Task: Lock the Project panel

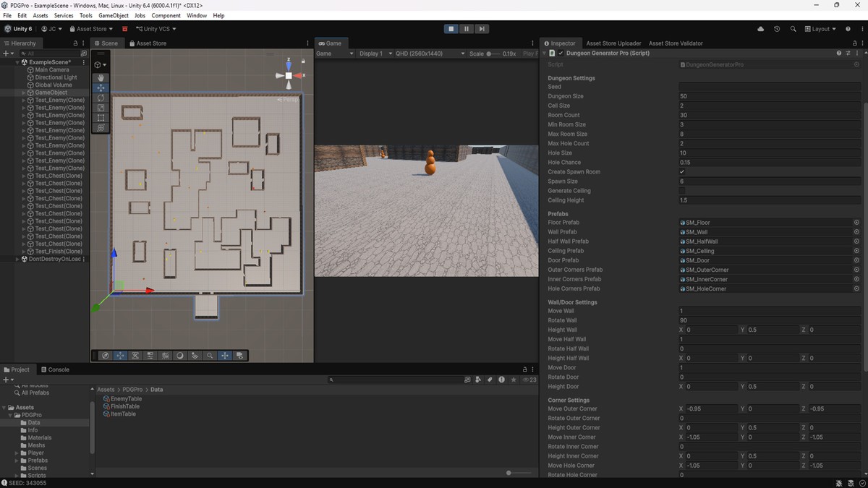Action: [x=524, y=369]
